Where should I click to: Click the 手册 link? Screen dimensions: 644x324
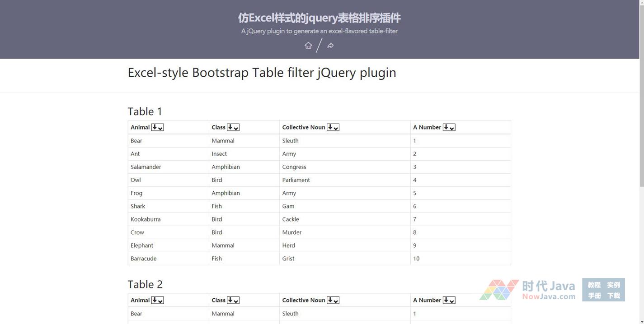tap(594, 296)
